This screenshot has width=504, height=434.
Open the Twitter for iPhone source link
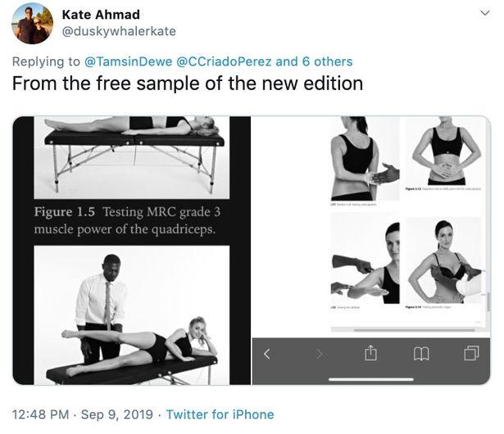[220, 414]
